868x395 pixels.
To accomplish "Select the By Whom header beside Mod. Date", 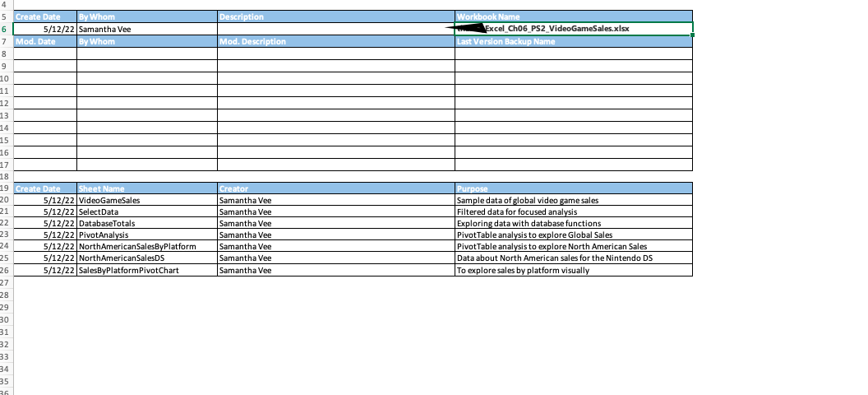I will [147, 41].
